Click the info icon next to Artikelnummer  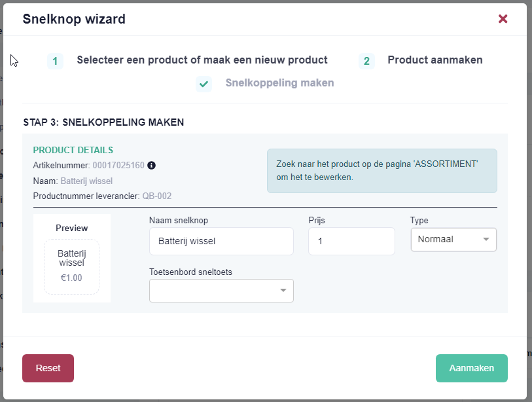click(151, 166)
